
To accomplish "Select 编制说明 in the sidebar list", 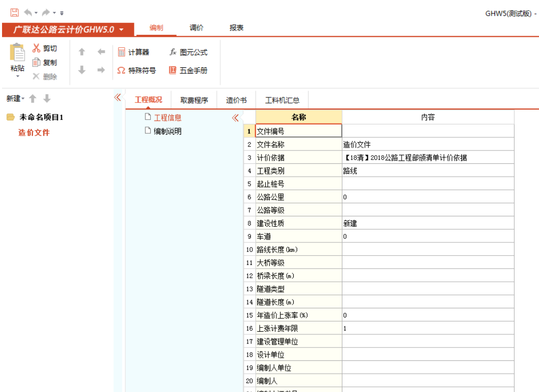I will (167, 131).
